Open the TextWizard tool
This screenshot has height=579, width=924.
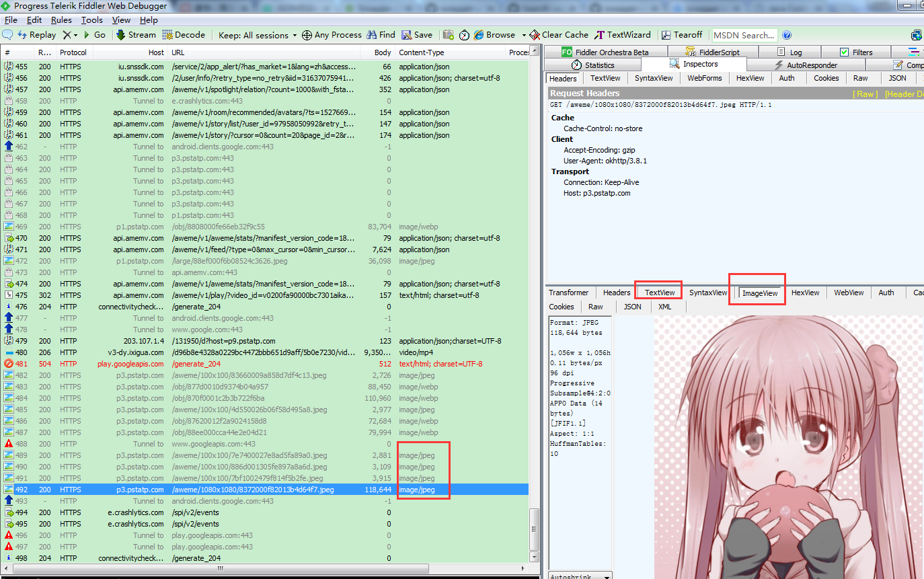pyautogui.click(x=623, y=35)
